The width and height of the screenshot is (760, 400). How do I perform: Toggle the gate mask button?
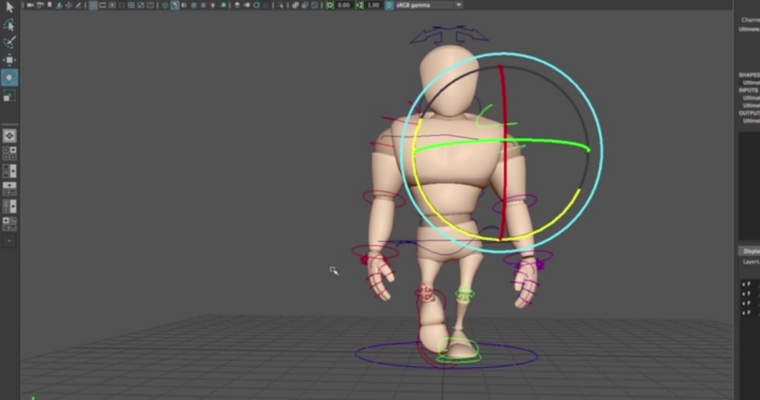point(122,5)
